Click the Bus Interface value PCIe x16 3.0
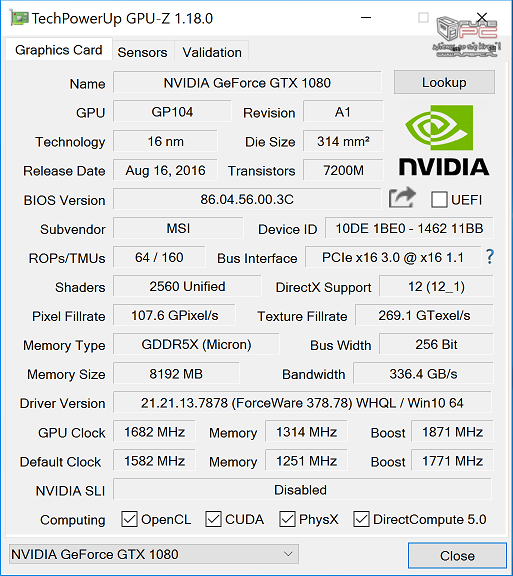Viewport: 513px width, 576px height. 393,257
